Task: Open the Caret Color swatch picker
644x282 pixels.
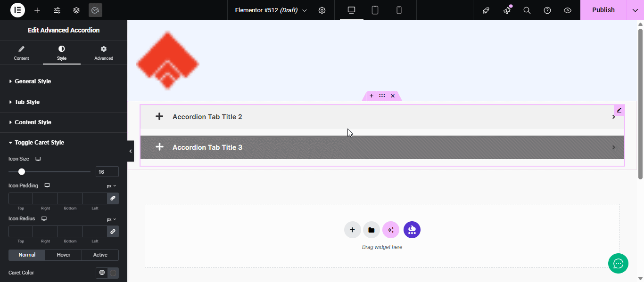Action: click(x=113, y=273)
